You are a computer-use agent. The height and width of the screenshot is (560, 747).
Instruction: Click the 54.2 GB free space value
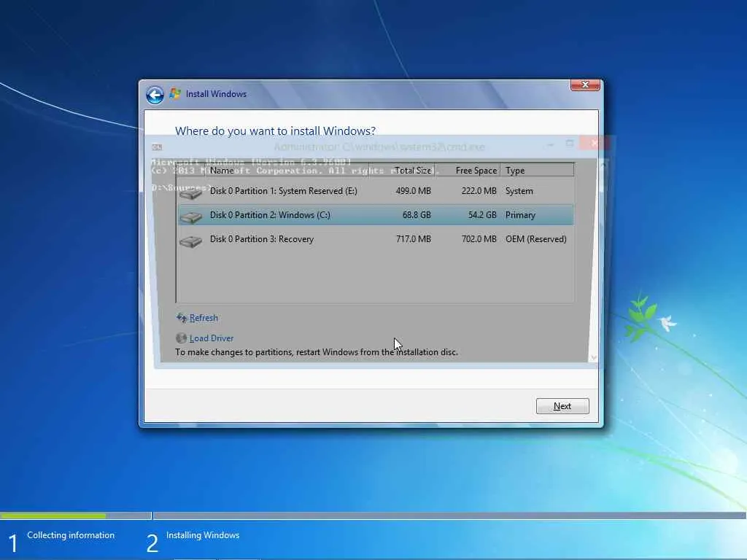coord(482,215)
